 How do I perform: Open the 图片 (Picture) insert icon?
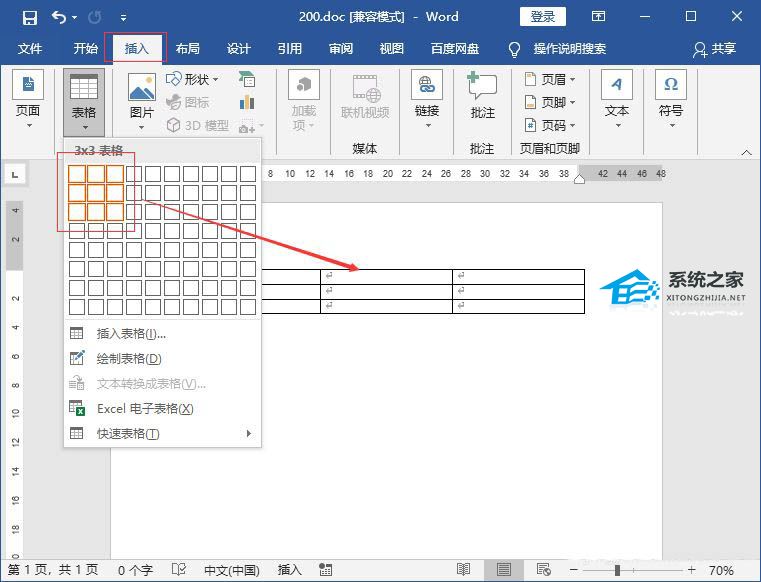(x=142, y=87)
